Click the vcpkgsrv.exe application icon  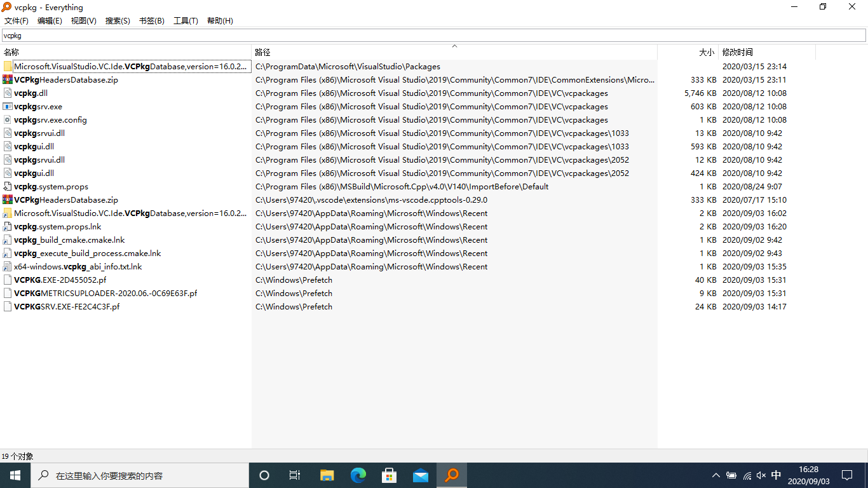click(x=8, y=106)
